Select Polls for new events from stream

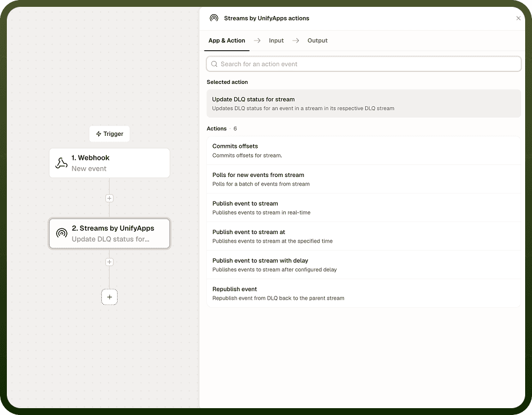[x=363, y=179]
